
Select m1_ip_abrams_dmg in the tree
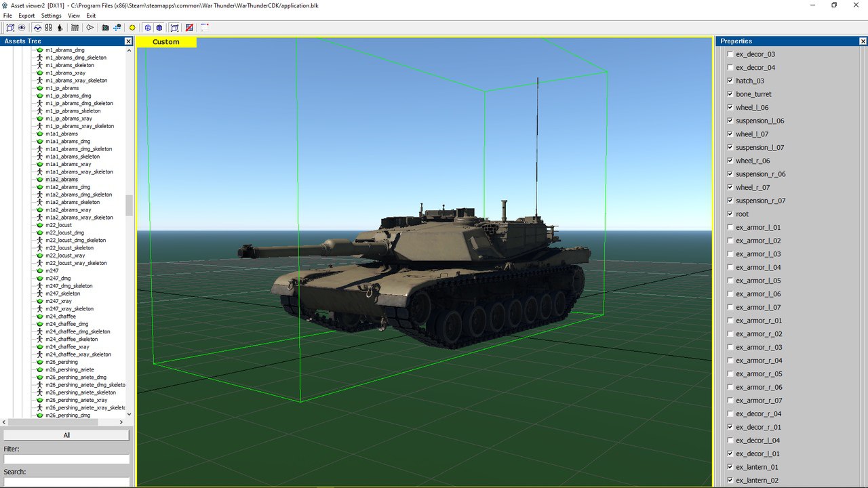[68, 96]
